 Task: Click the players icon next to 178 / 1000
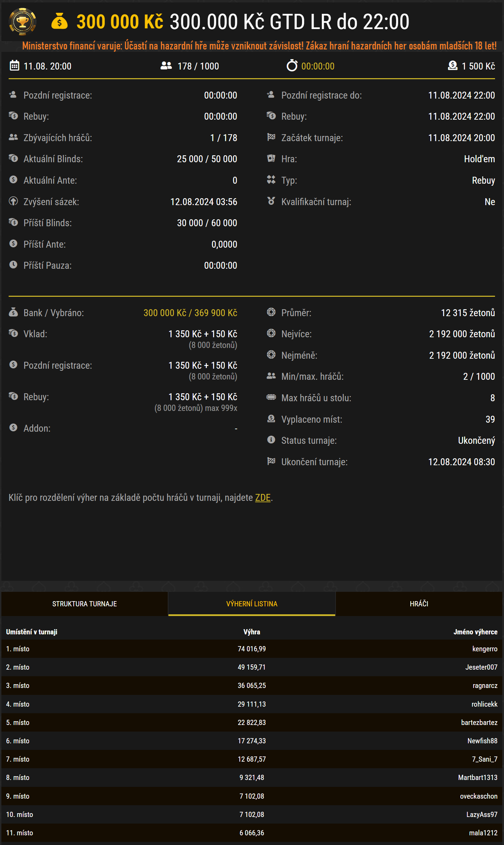166,66
